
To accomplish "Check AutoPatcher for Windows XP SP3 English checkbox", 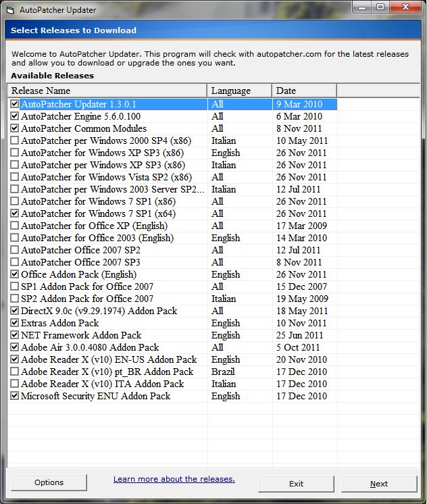I will click(x=14, y=153).
